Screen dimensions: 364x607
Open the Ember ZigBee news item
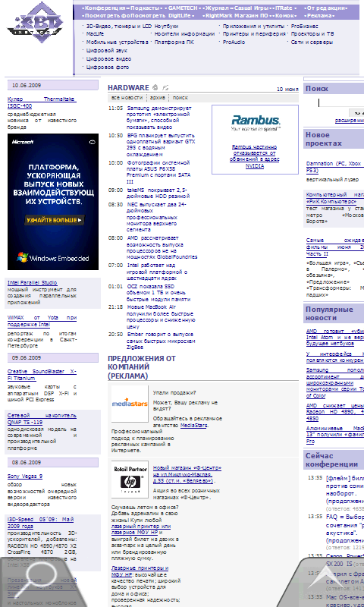point(161,341)
